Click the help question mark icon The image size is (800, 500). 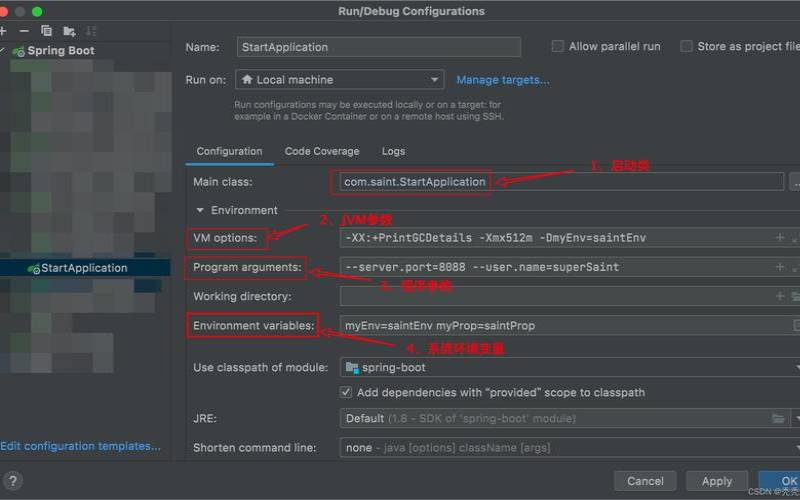(x=13, y=481)
